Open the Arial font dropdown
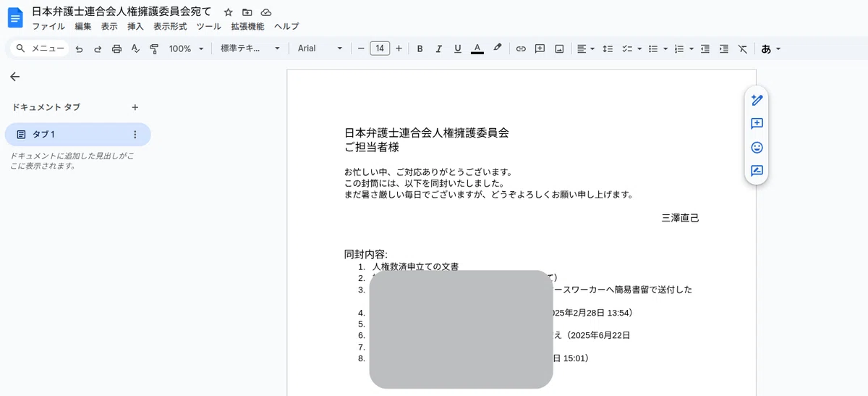Viewport: 868px width, 396px height. click(x=320, y=49)
